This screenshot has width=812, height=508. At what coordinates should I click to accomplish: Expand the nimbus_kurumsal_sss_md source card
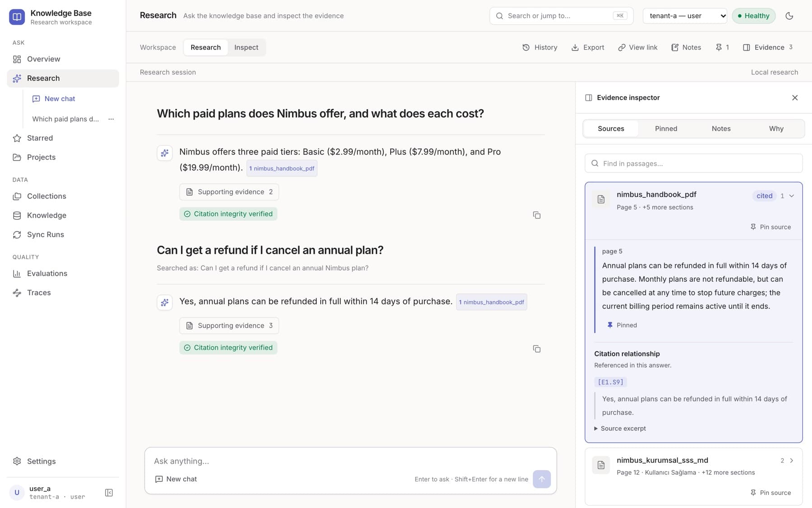791,461
